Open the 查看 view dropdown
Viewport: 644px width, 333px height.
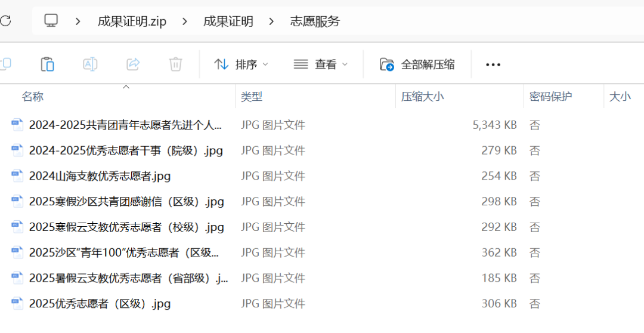[321, 64]
